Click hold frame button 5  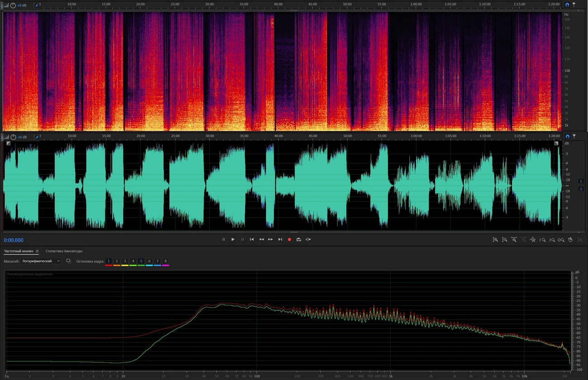click(x=141, y=261)
